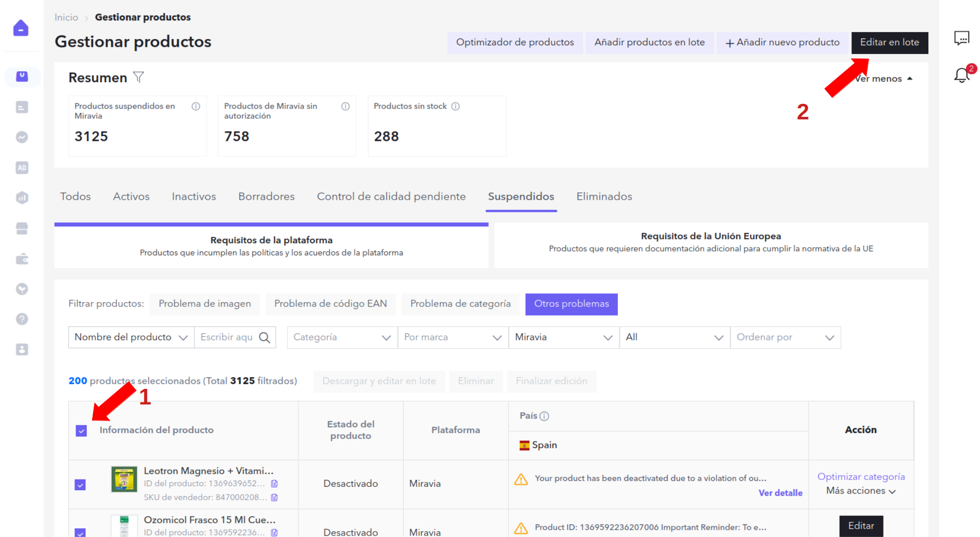Screen dimensions: 980x537
Task: Uncheck the Leotron Magnesio product checkbox
Action: [x=80, y=485]
